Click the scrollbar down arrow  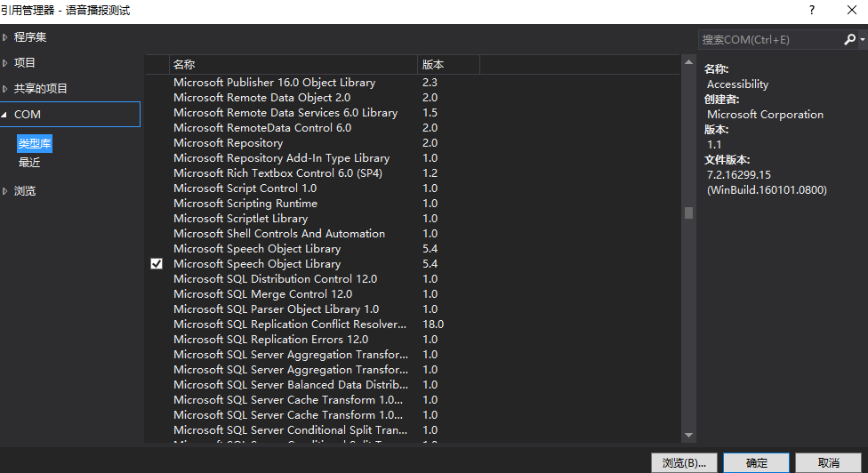(688, 436)
